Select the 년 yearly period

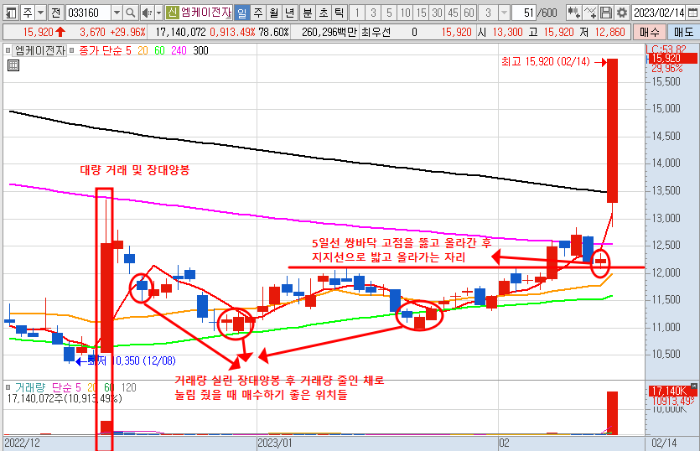point(290,13)
